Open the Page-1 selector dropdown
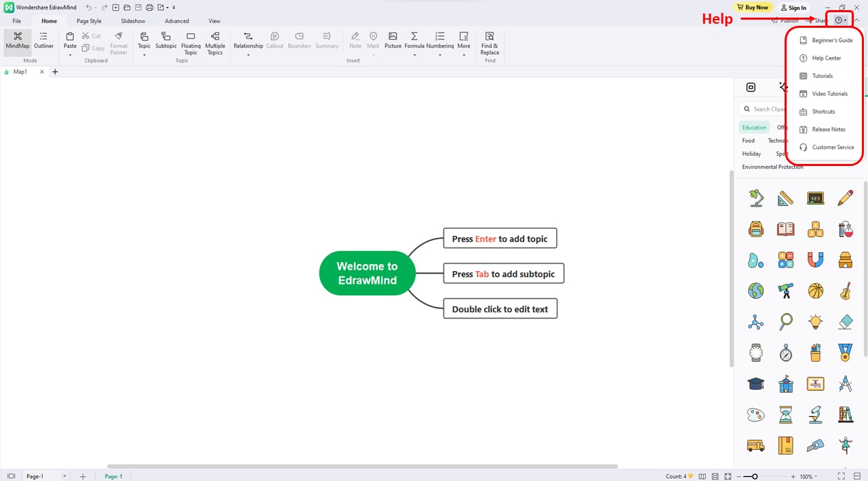The height and width of the screenshot is (481, 868). [64, 476]
